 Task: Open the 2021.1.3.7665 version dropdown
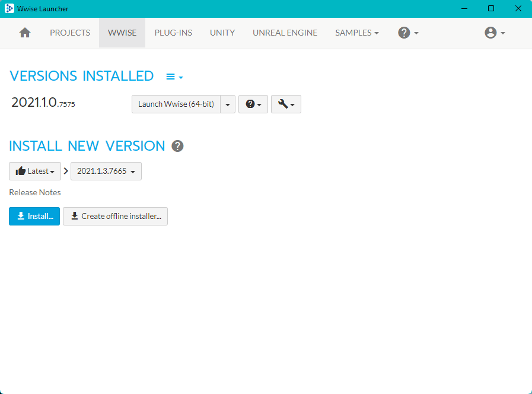(106, 171)
